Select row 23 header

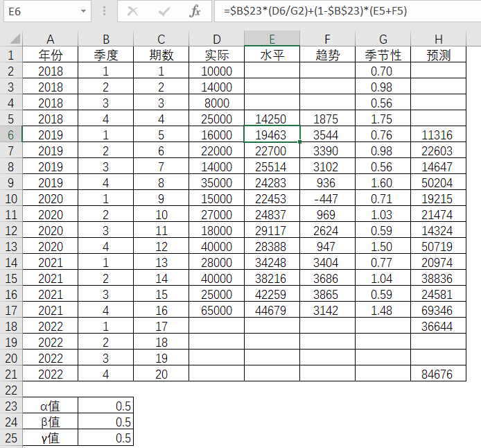coord(11,406)
